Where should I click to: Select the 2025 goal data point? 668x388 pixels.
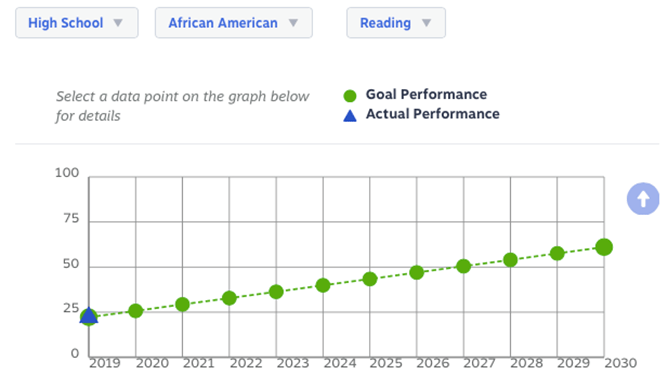[x=370, y=279]
